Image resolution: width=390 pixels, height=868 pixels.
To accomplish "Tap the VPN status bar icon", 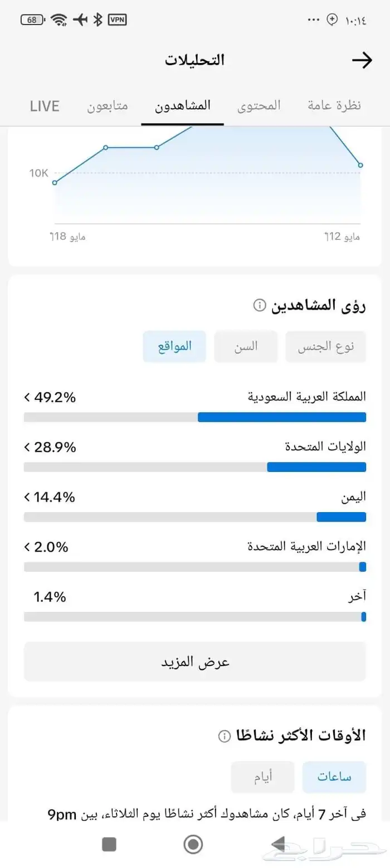I will click(x=117, y=20).
